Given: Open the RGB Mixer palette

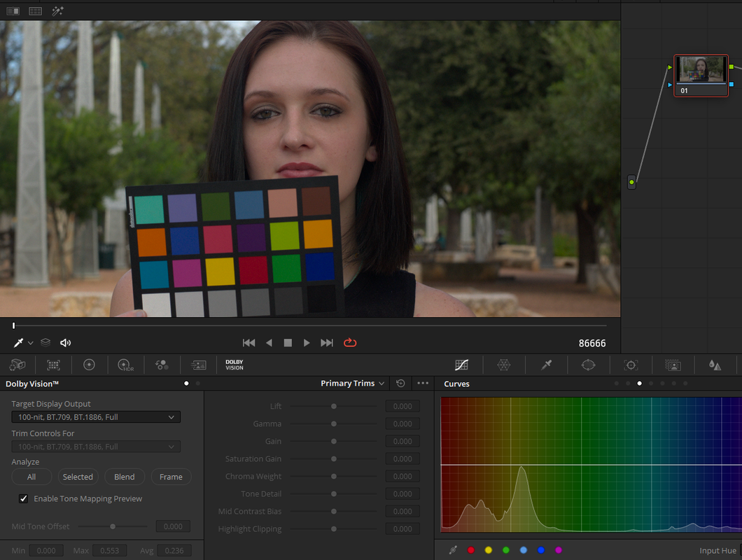Looking at the screenshot, I should (162, 365).
